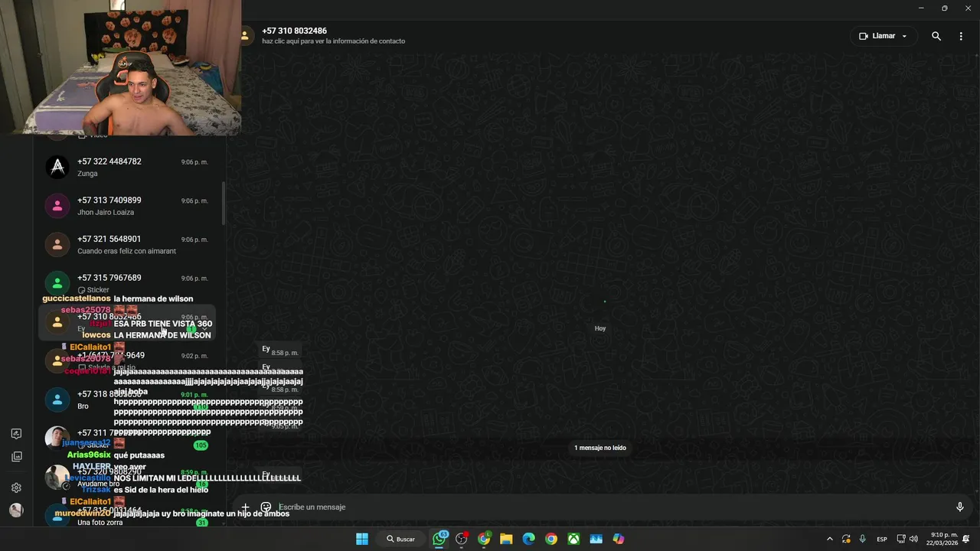
Task: Open the chat options three-dot menu
Action: 961,36
